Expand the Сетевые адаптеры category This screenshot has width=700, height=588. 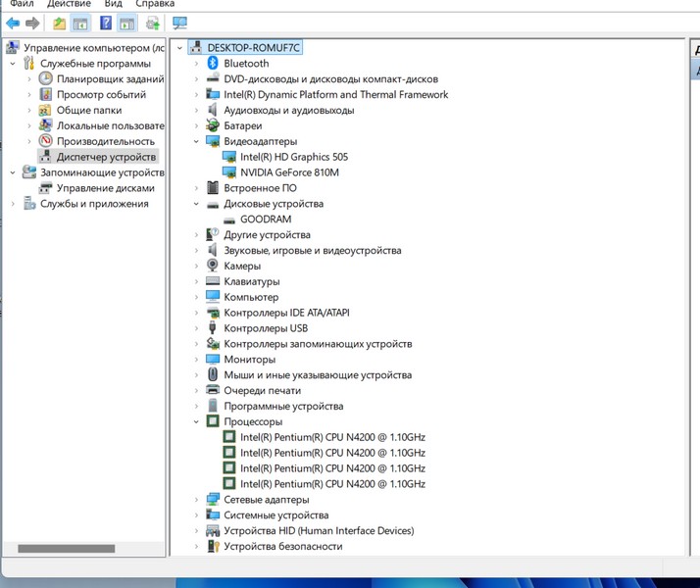click(197, 500)
